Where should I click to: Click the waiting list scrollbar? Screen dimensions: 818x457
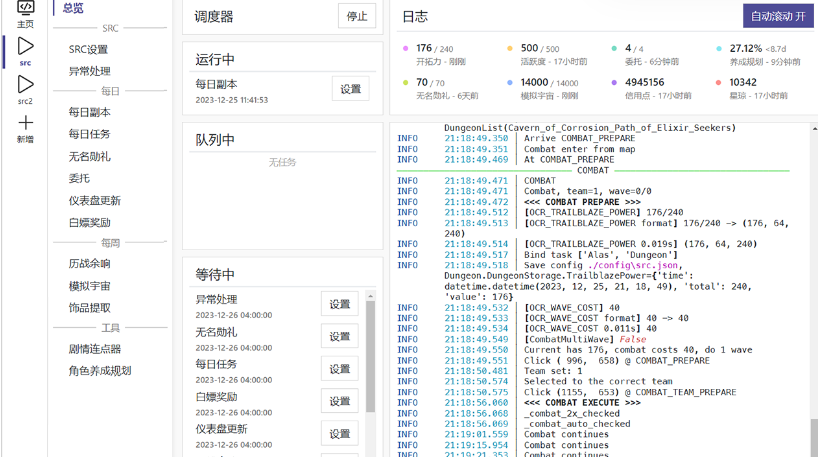pyautogui.click(x=371, y=350)
